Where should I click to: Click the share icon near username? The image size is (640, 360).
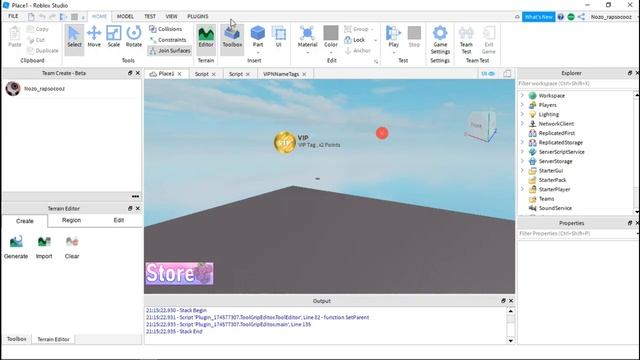pyautogui.click(x=581, y=17)
